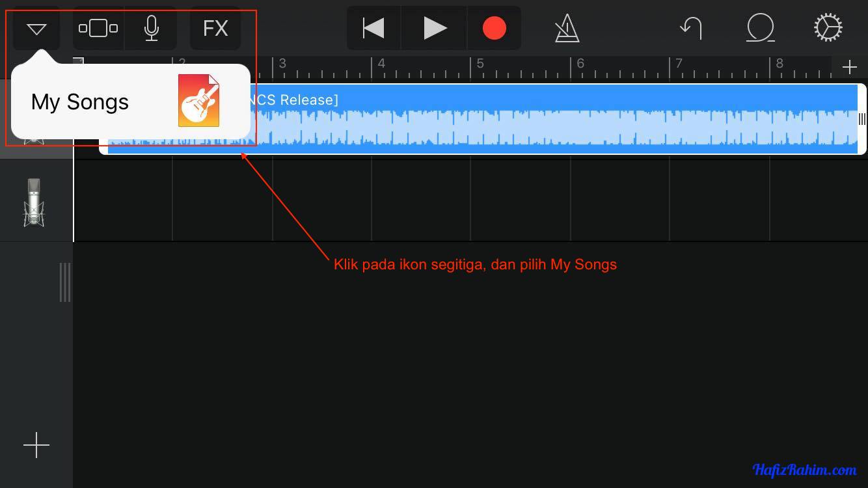Tap the GarageBand guitar document icon
Image resolution: width=868 pixels, height=488 pixels.
[198, 101]
